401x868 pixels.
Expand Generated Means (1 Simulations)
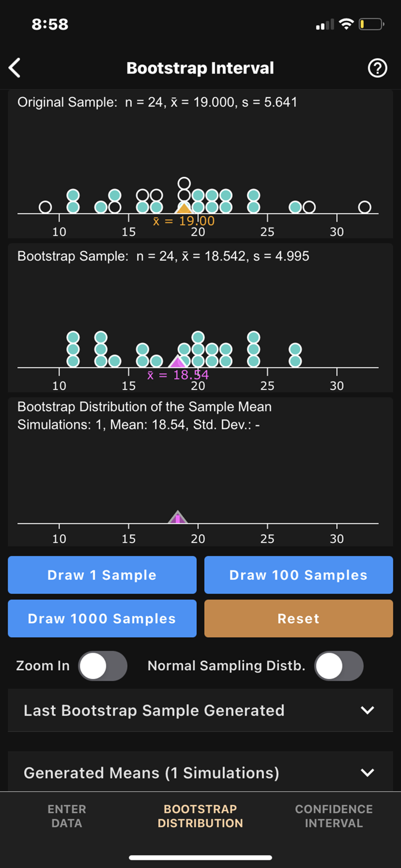[x=200, y=773]
